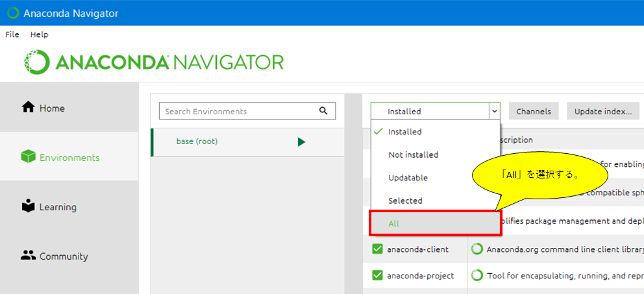Click the Anaconda.org command line client description
This screenshot has width=644, height=294.
[565, 249]
